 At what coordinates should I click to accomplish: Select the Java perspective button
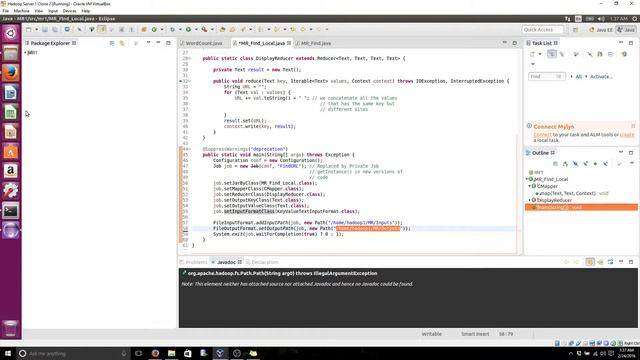click(627, 30)
